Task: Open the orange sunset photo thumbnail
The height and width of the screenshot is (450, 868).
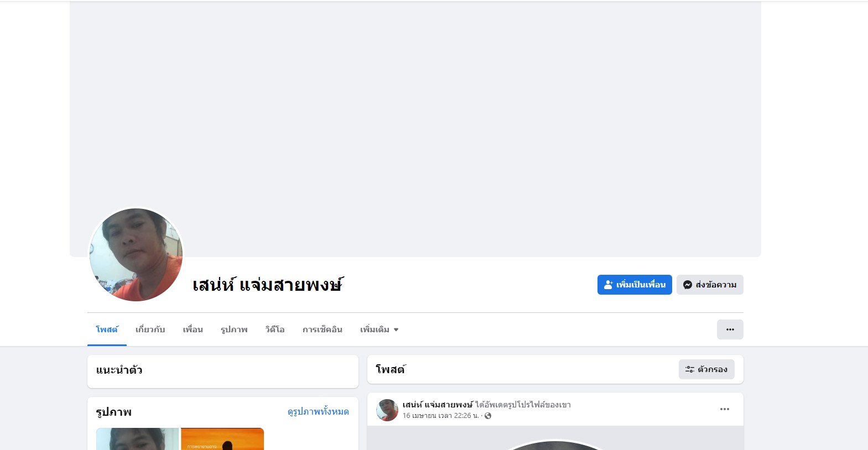Action: pyautogui.click(x=222, y=439)
